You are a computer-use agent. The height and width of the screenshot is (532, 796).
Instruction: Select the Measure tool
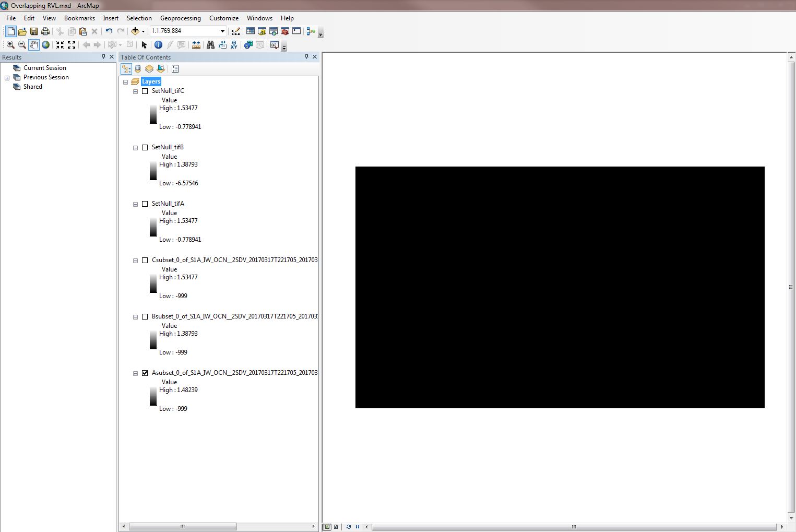coord(196,45)
